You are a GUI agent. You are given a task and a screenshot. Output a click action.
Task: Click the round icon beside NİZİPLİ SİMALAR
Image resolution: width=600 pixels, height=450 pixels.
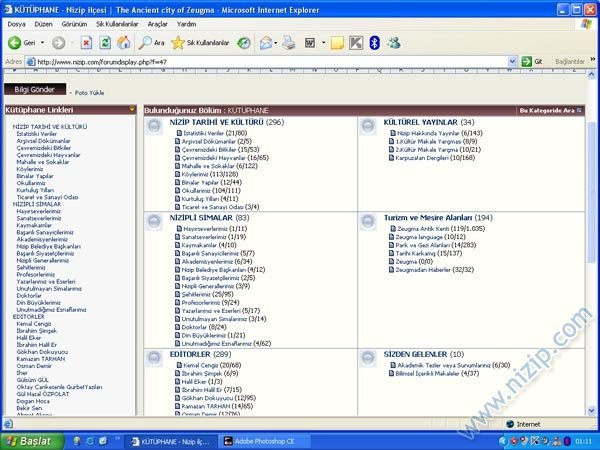(154, 222)
